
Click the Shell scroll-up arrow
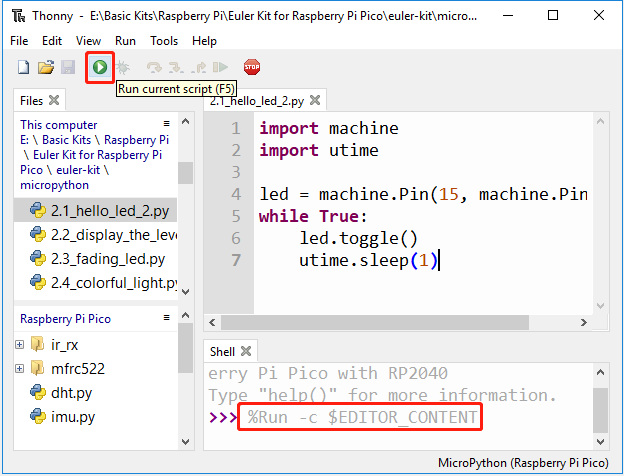pos(601,373)
